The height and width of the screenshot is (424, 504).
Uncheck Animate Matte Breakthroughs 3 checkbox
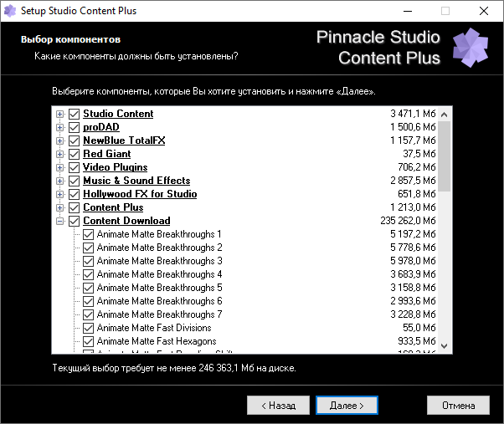coord(89,261)
